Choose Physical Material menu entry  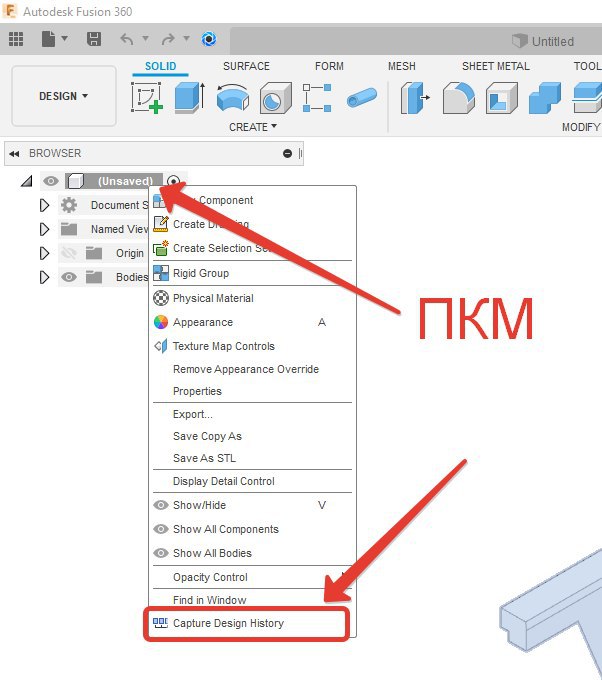pos(252,298)
